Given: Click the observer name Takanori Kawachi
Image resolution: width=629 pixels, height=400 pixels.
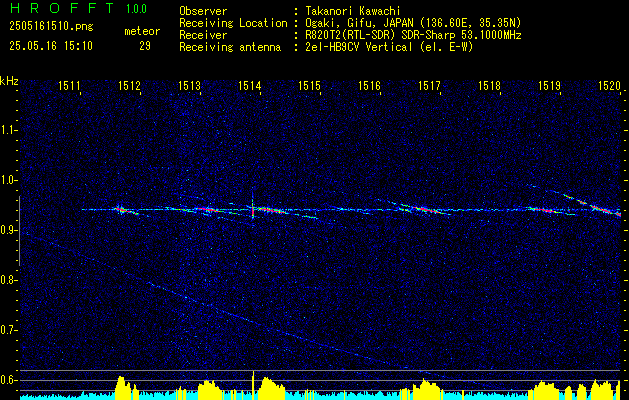Looking at the screenshot, I should point(351,11).
